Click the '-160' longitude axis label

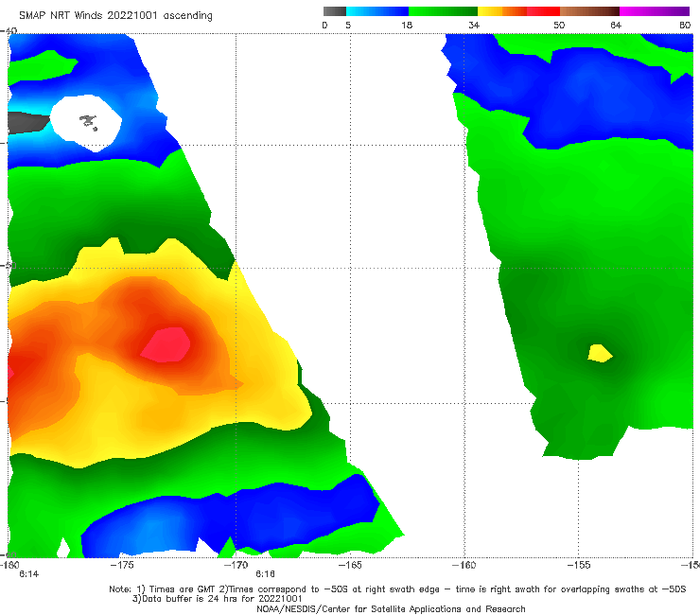click(x=464, y=565)
